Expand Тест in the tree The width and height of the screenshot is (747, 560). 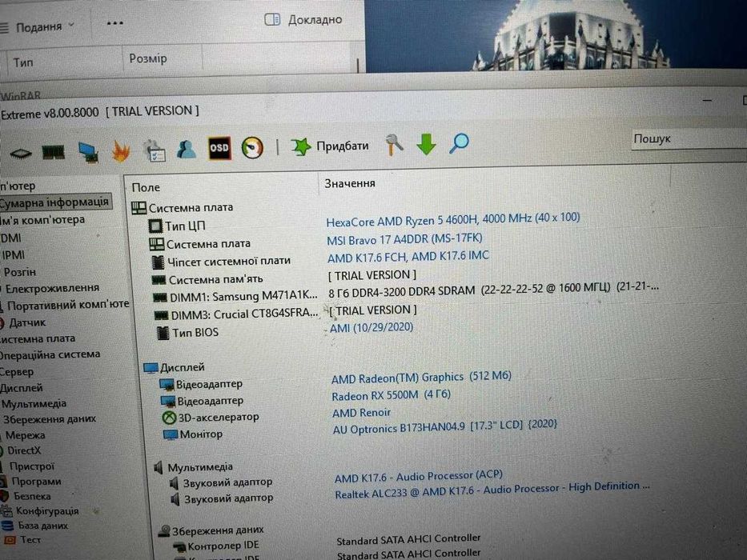[30, 540]
